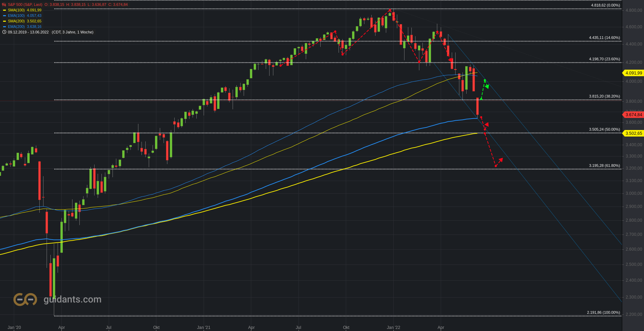
Task: Click the 4.198,70 (23.60%) Fibonacci label
Action: [x=604, y=59]
